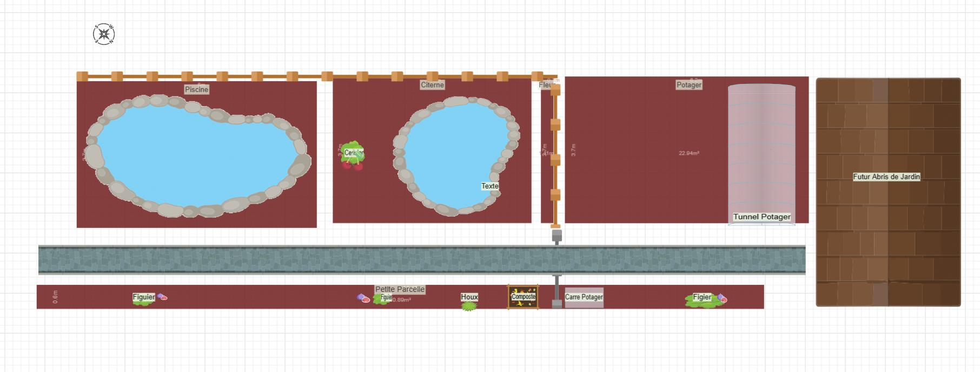Click the compass rose icon
The width and height of the screenshot is (980, 372).
pyautogui.click(x=104, y=34)
